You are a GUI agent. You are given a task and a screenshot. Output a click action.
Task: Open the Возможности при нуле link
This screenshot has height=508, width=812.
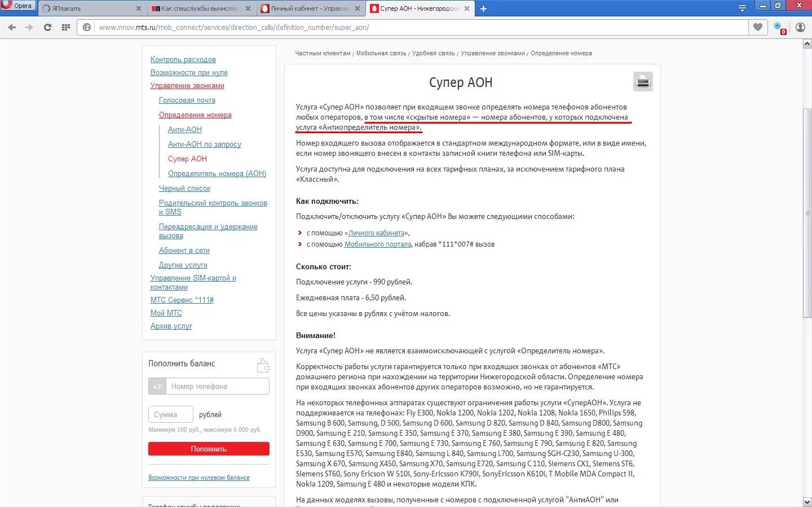click(189, 72)
